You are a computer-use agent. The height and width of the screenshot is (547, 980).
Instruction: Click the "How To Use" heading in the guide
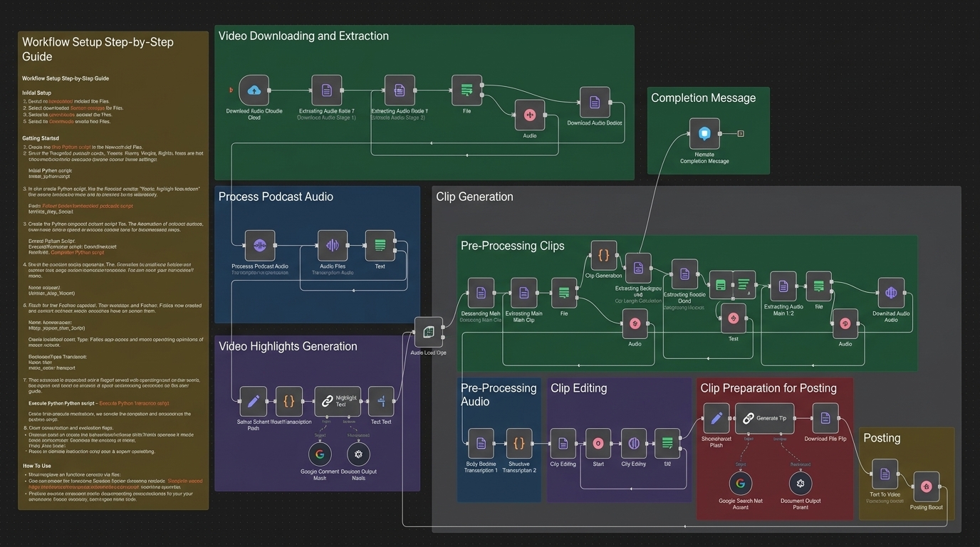coord(37,467)
